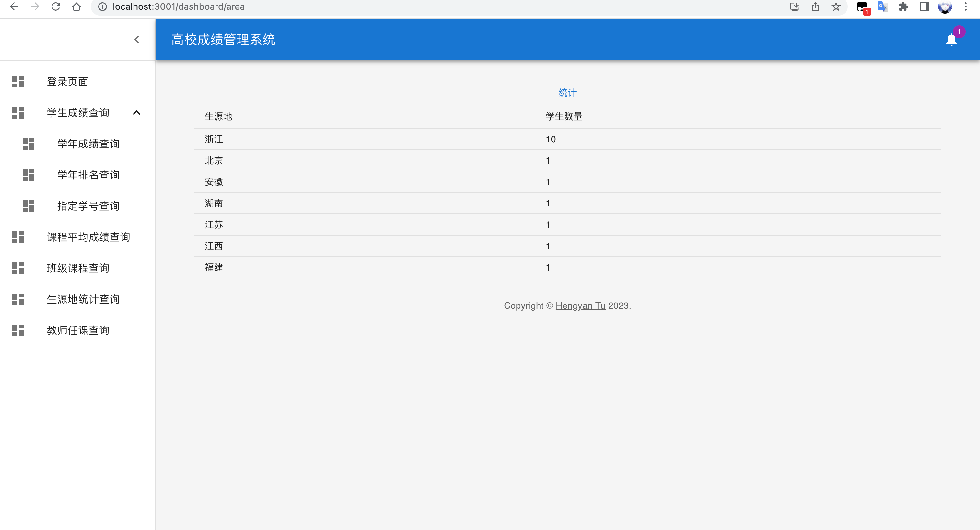This screenshot has height=530, width=980.
Task: Click dashboard icon beside 登录页面
Action: [x=18, y=81]
